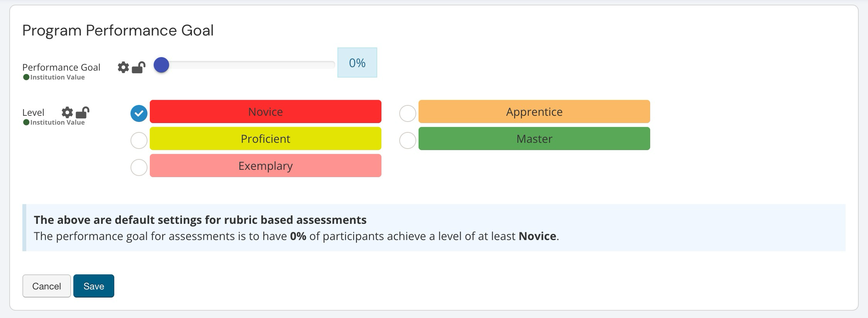Image resolution: width=868 pixels, height=318 pixels.
Task: Pick the Master radio button
Action: click(407, 140)
